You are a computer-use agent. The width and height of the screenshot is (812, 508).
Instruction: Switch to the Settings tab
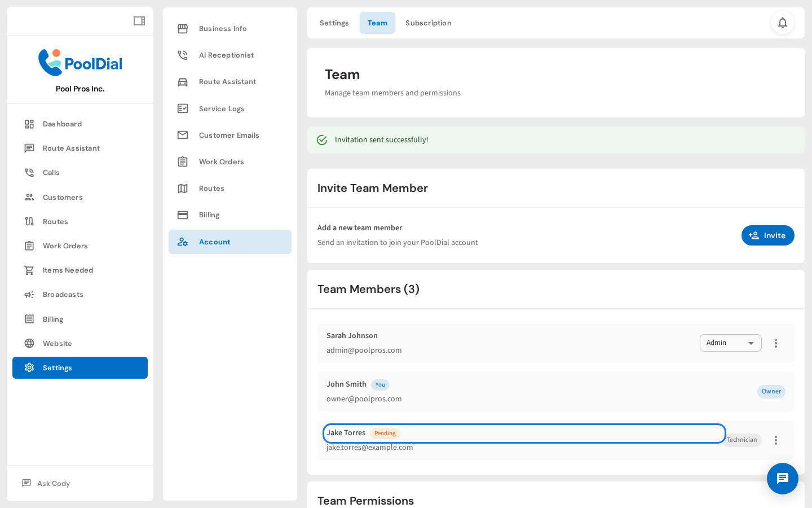click(x=334, y=23)
